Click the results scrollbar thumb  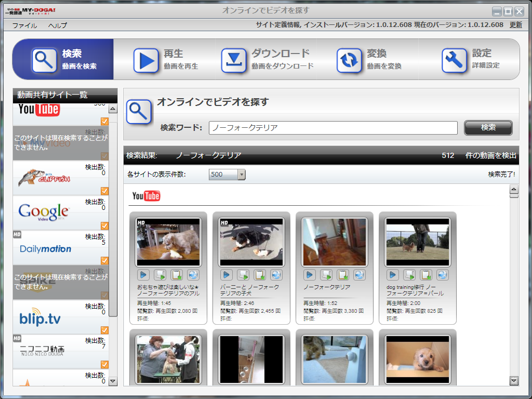tap(514, 196)
